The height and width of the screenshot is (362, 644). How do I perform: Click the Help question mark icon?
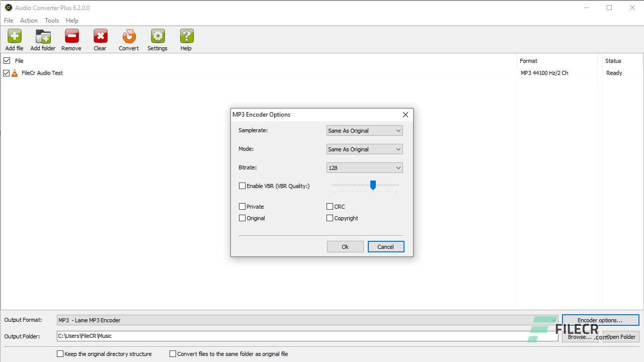point(186,36)
